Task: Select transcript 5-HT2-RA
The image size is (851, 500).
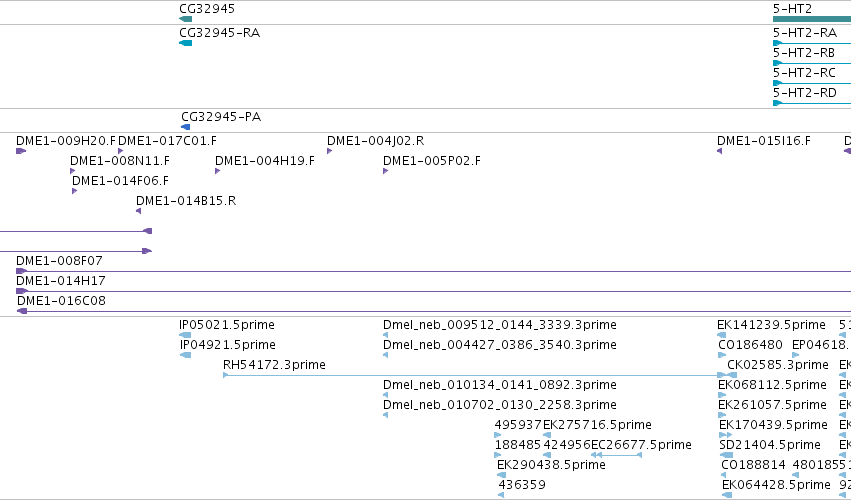Action: [805, 33]
